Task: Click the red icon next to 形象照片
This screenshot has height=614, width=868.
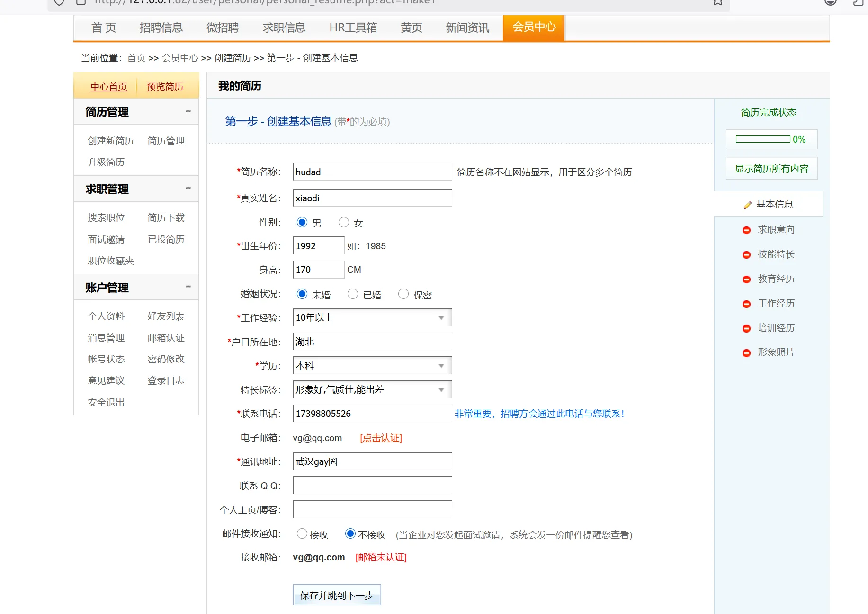Action: point(746,353)
